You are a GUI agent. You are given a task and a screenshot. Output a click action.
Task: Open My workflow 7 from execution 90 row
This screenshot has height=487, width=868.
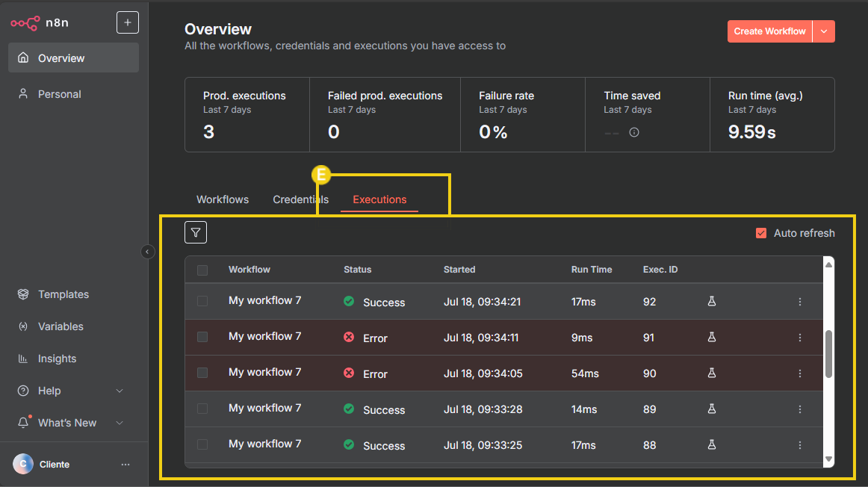[265, 373]
